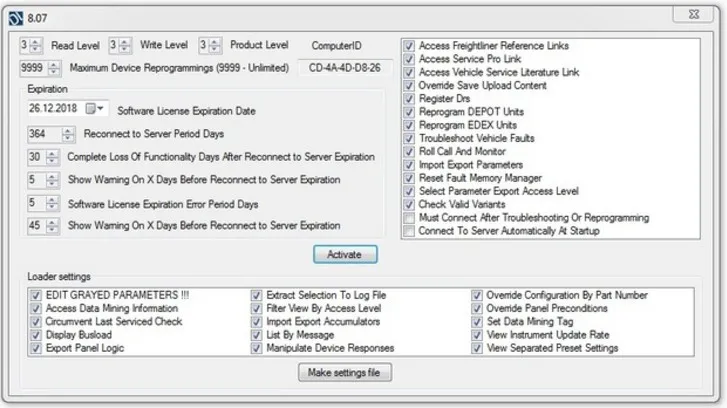
Task: Click the Product Level spinner arrows
Action: pos(215,45)
